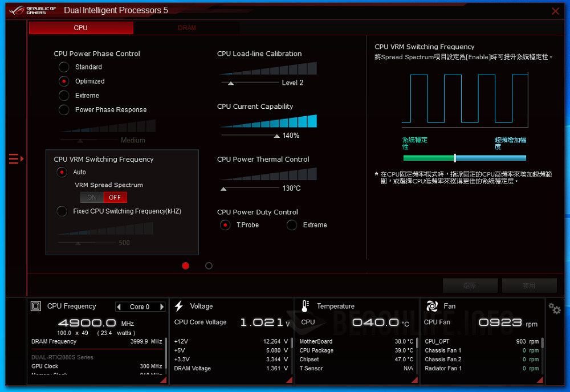Select the CPU tab
570x392 pixels.
pyautogui.click(x=80, y=27)
